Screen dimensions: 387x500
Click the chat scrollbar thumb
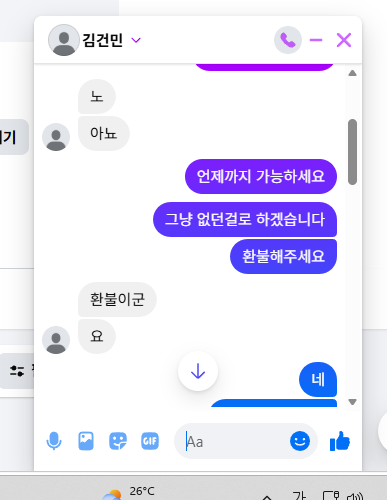click(x=352, y=152)
